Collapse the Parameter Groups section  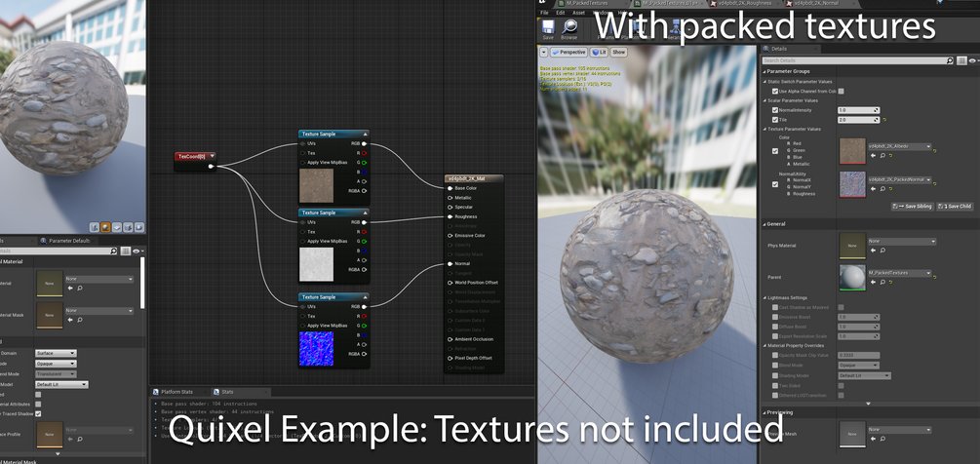(765, 71)
